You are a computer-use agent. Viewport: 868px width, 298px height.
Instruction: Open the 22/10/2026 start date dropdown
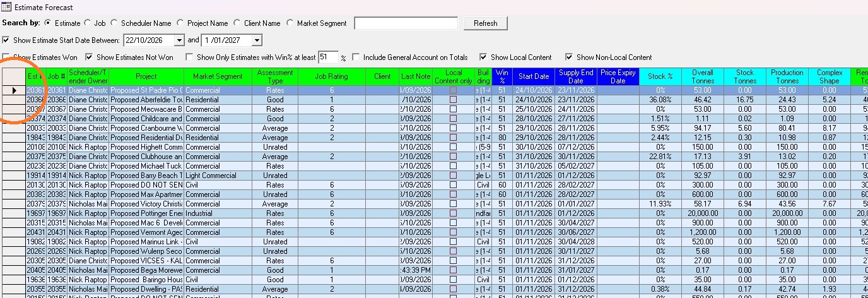coord(179,40)
